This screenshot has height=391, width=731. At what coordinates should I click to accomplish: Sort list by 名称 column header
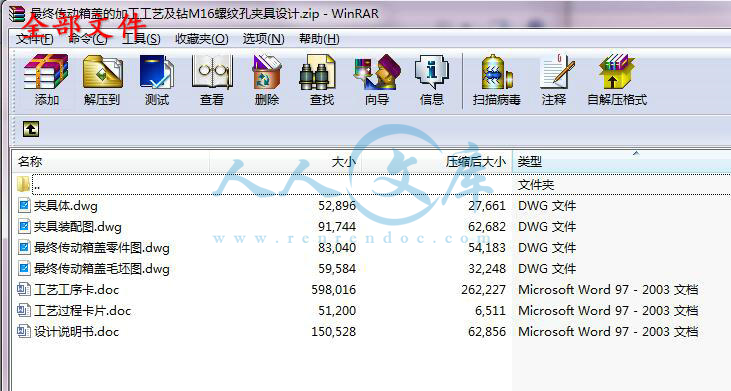point(111,162)
